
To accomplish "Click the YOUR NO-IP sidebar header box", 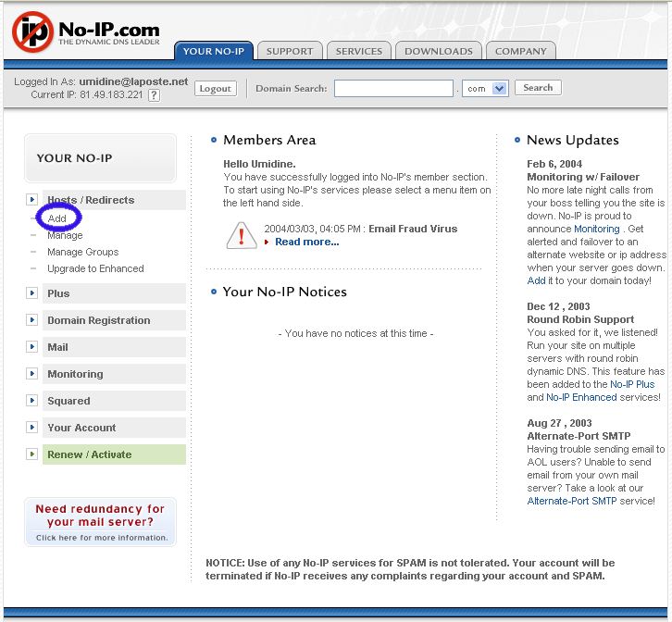I will (x=100, y=158).
